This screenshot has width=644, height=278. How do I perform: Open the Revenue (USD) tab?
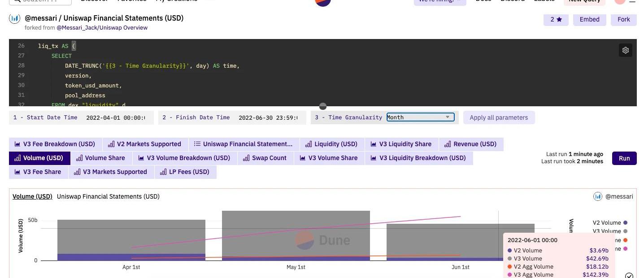click(x=471, y=144)
